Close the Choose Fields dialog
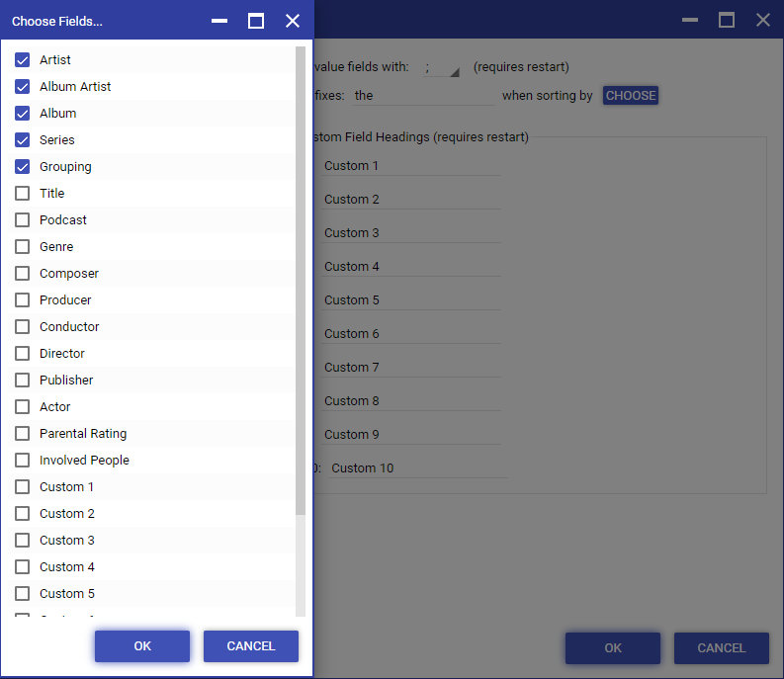Screen dimensions: 784x679 click(x=293, y=21)
